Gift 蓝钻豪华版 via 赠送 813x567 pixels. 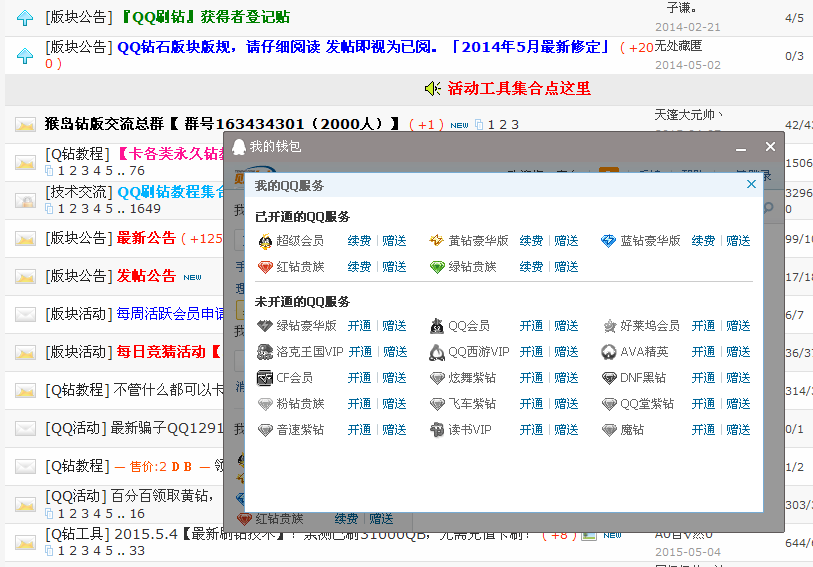(x=738, y=241)
